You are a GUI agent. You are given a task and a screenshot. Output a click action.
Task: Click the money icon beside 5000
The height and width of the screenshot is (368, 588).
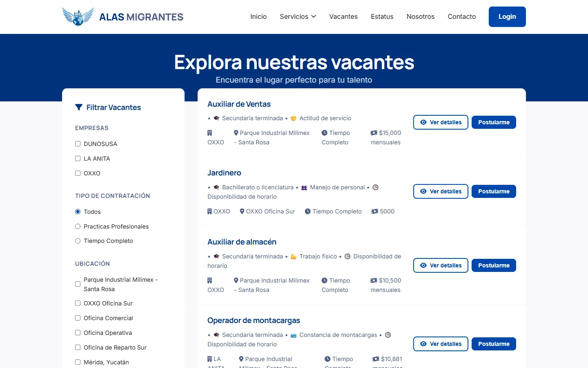[374, 211]
